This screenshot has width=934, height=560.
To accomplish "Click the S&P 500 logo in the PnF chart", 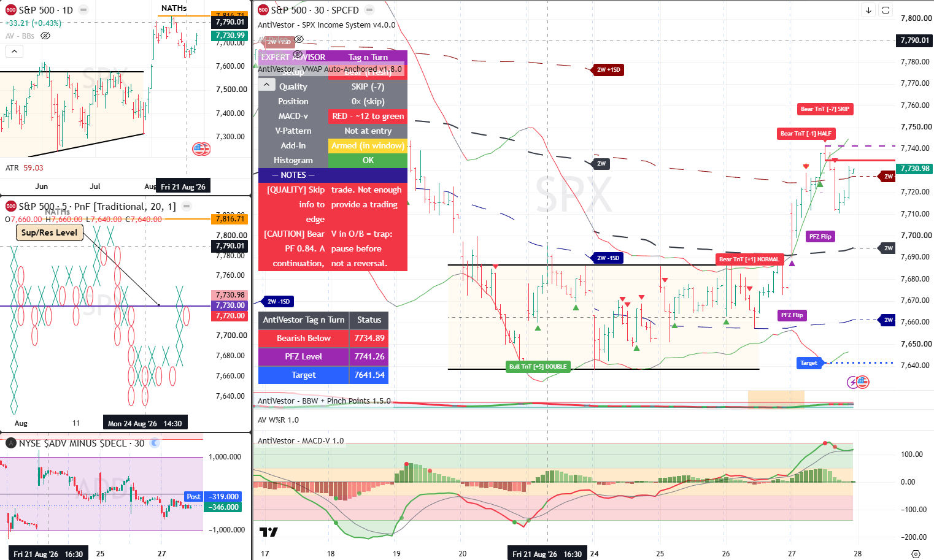I will tap(10, 206).
